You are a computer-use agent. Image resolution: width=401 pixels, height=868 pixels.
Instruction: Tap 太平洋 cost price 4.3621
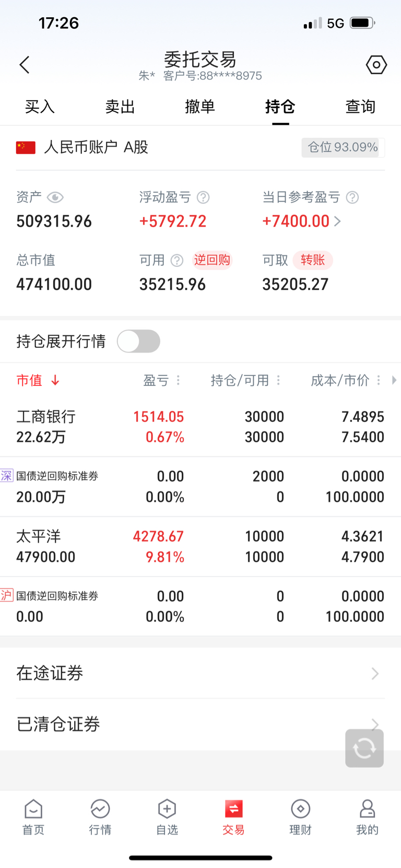tap(363, 536)
